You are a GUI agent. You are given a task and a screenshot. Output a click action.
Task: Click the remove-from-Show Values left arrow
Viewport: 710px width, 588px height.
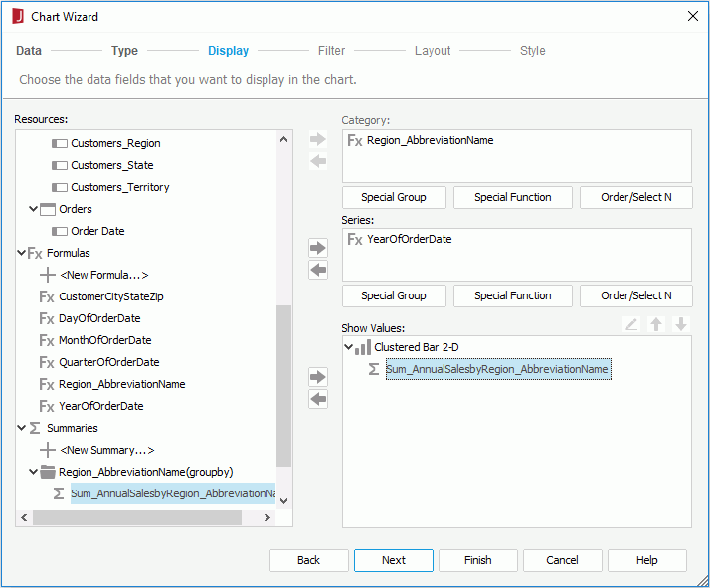pyautogui.click(x=318, y=399)
